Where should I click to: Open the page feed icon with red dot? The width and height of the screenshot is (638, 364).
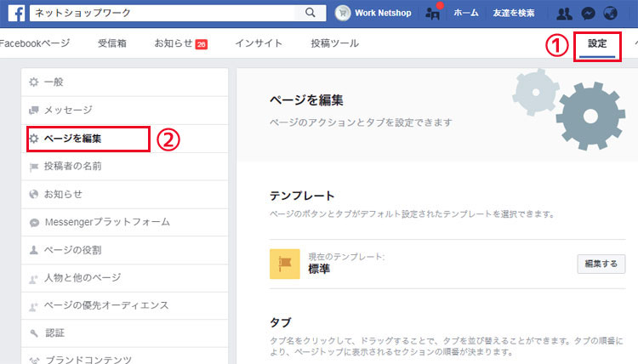(433, 13)
